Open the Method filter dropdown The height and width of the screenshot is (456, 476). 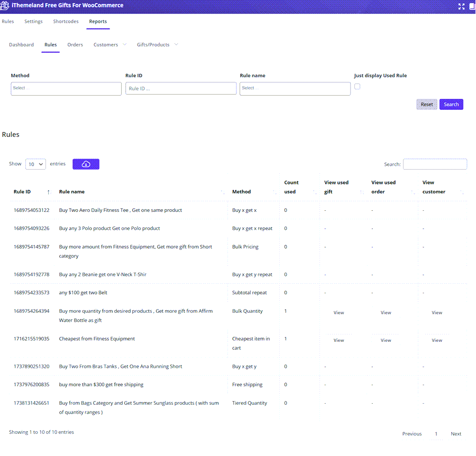(66, 89)
